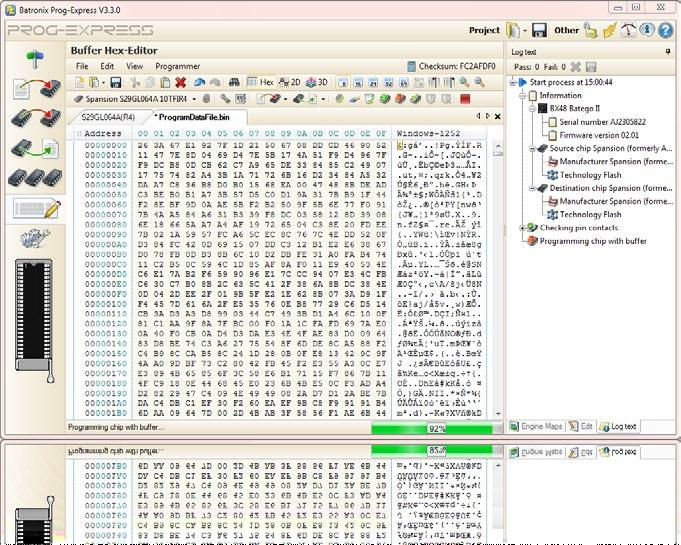Delete selection with red X icon
This screenshot has width=681, height=545.
[x=181, y=83]
